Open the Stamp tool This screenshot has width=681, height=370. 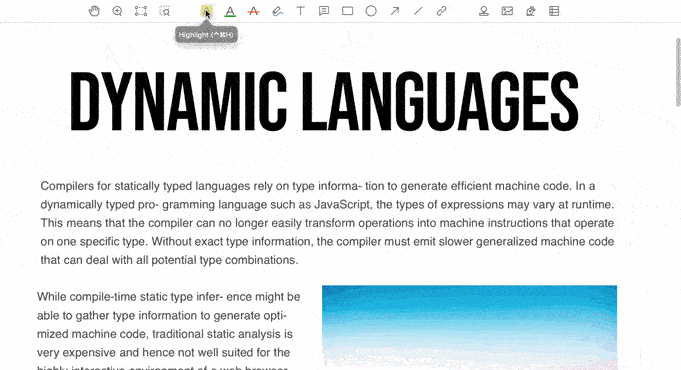[x=484, y=11]
